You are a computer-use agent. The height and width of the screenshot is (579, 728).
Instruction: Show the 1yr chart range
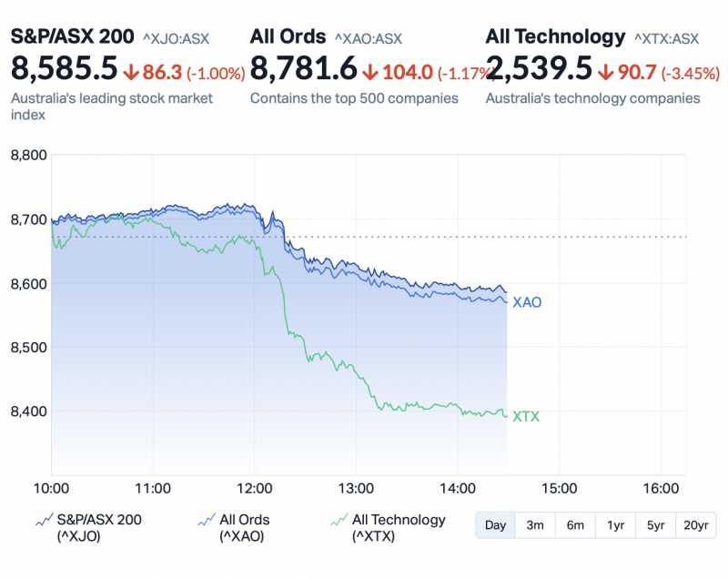point(615,525)
